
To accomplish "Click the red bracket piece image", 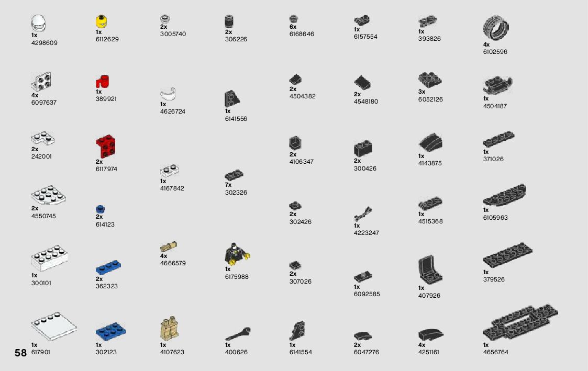I will coord(106,147).
